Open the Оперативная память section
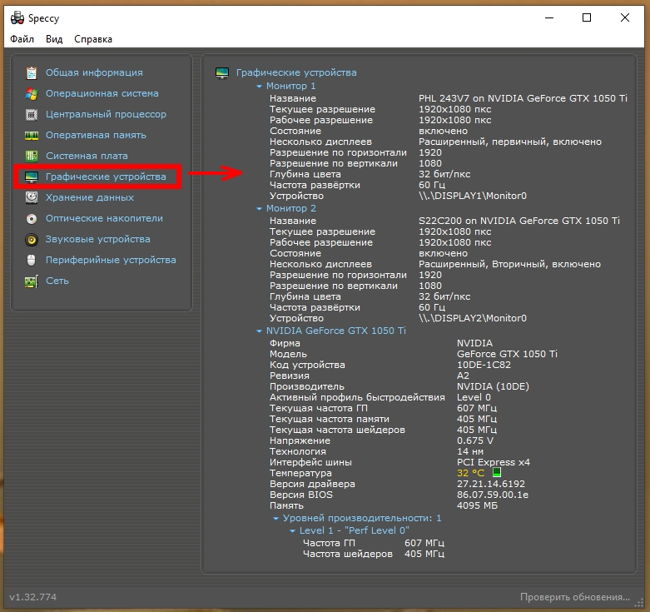 click(96, 135)
